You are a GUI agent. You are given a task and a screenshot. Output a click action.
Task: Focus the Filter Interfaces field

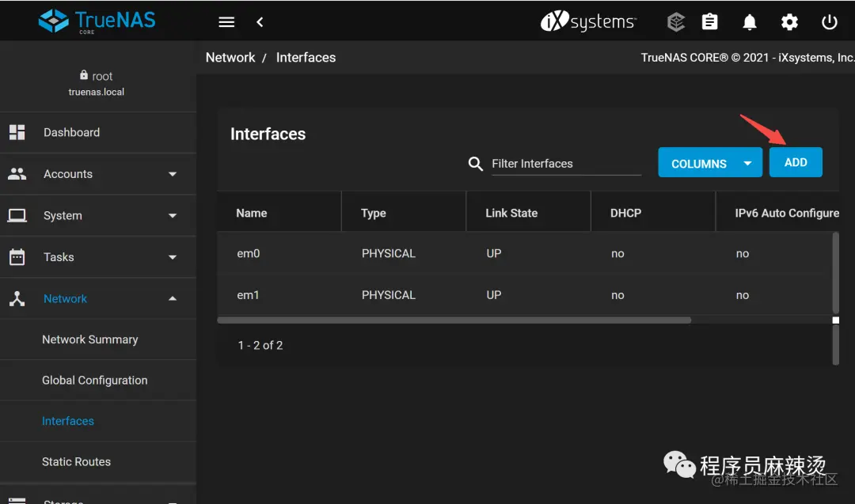[566, 164]
